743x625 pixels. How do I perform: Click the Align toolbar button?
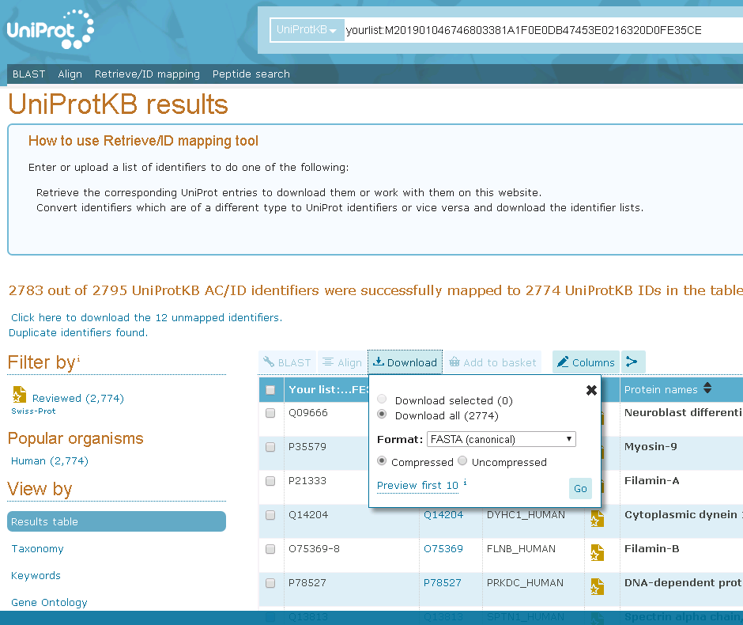click(x=342, y=362)
